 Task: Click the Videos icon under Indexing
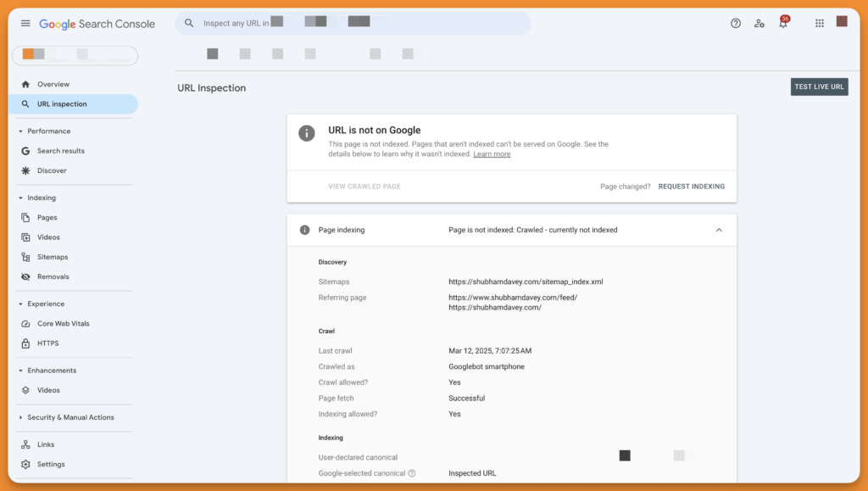tap(25, 237)
